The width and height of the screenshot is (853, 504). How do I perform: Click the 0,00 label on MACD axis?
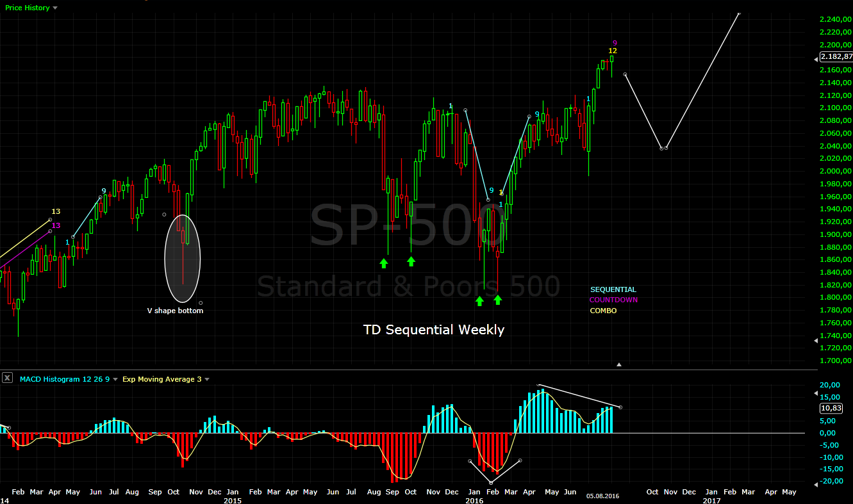coord(828,433)
